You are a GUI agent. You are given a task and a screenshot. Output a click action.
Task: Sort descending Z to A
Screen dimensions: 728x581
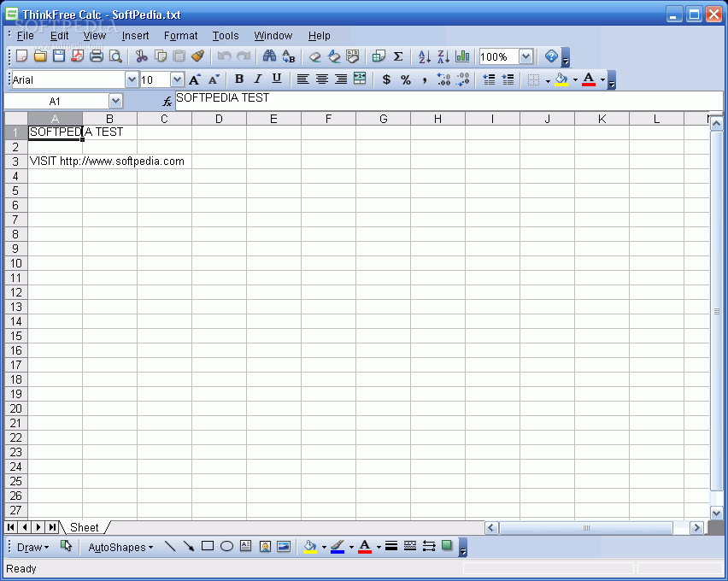(x=443, y=56)
